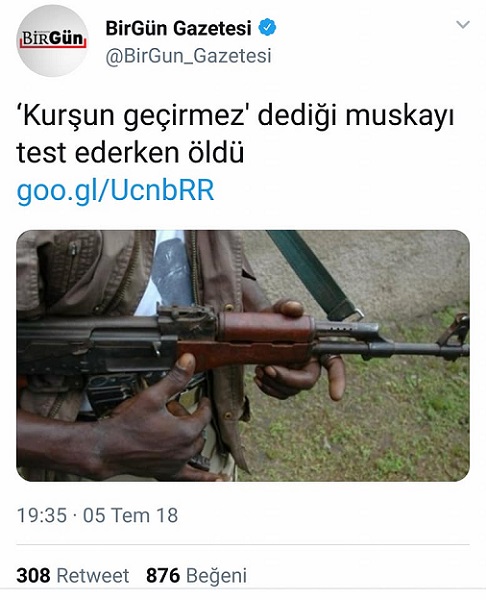The image size is (486, 600).
Task: Visit the @BirGun_Gazetesi handle
Action: 188,56
